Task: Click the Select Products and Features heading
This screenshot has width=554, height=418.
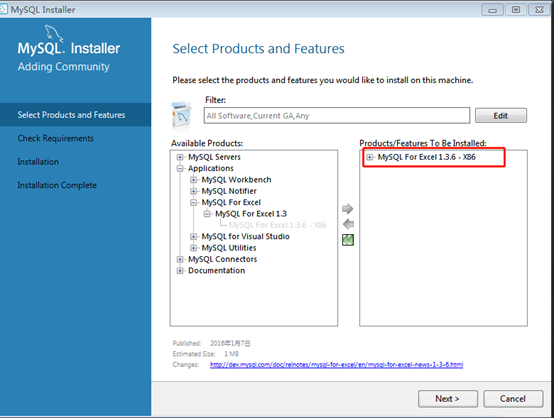Action: pos(258,49)
